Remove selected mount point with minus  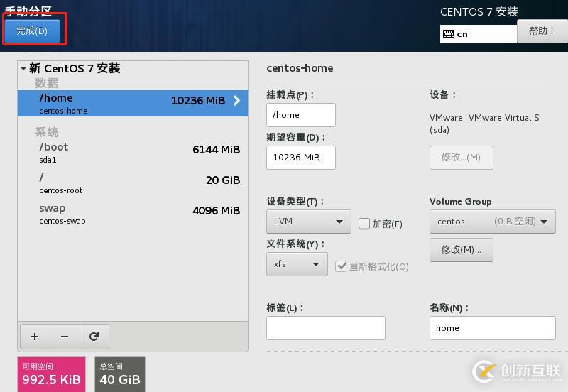65,337
